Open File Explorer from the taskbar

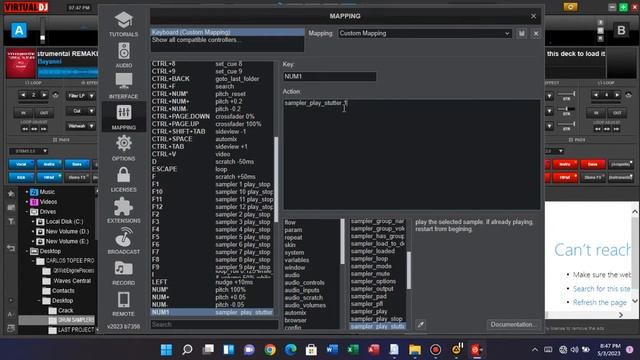(415, 349)
